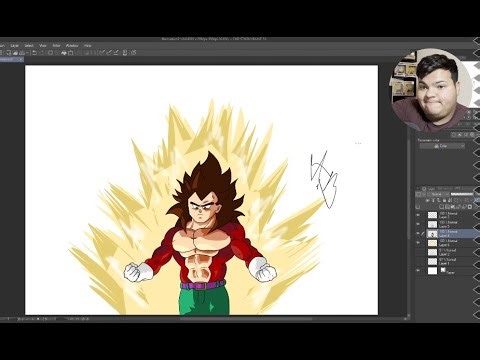480x360 pixels.
Task: Click Set as Reference Layer icon
Action: point(433,200)
